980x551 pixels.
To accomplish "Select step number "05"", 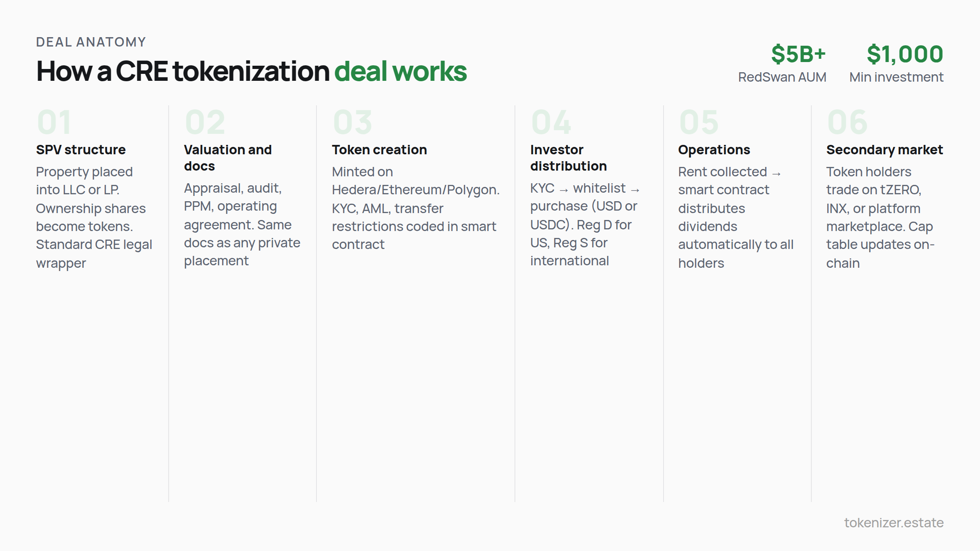I will 699,121.
